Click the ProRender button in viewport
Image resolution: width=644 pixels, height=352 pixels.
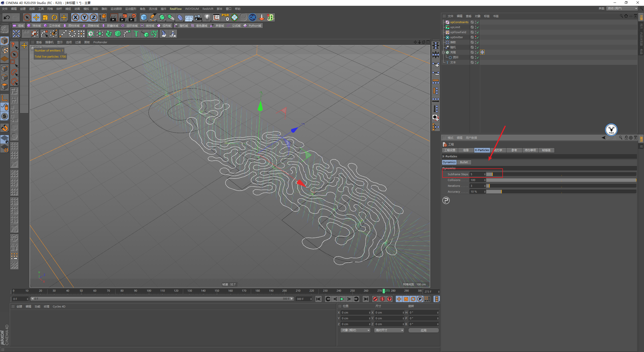tap(100, 42)
